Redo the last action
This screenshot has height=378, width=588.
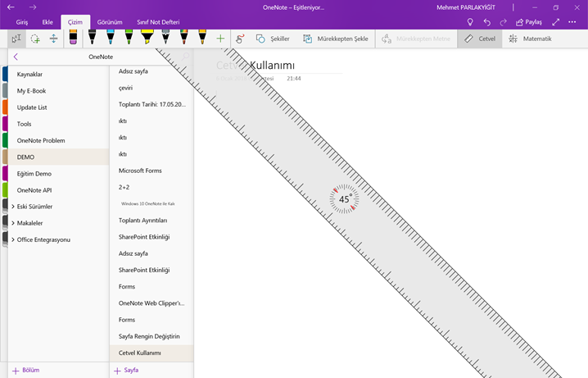tap(504, 22)
